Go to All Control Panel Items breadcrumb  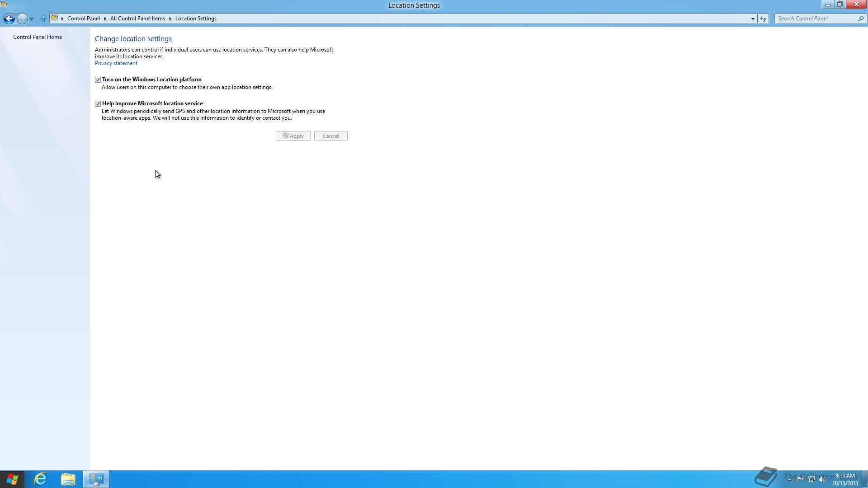point(137,19)
